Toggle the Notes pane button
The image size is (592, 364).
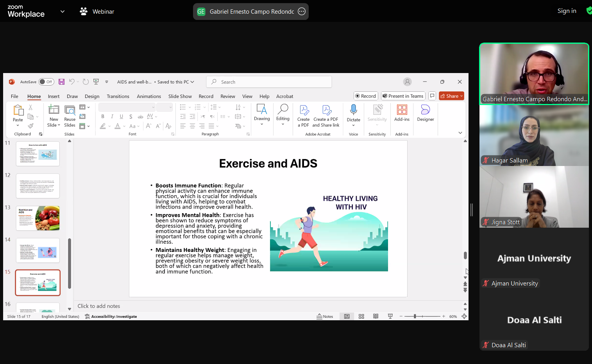(325, 316)
